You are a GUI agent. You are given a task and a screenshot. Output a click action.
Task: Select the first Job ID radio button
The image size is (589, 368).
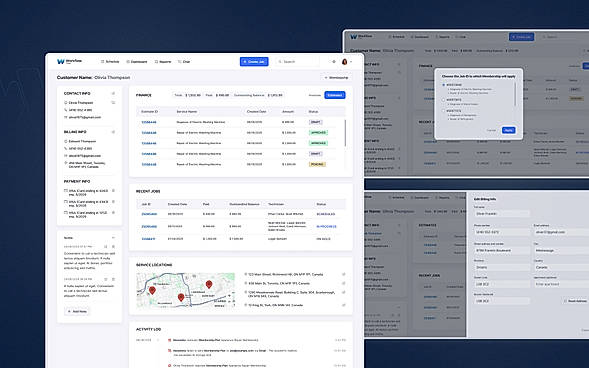(443, 85)
